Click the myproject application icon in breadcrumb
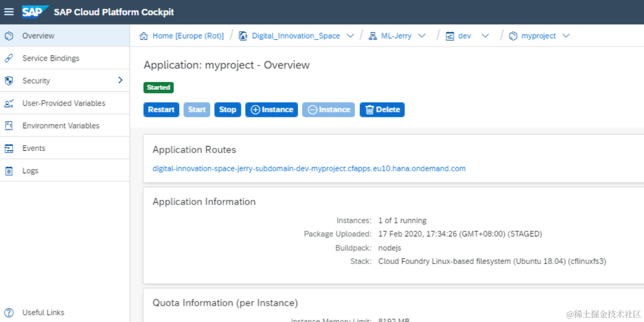644x322 pixels. pos(513,36)
